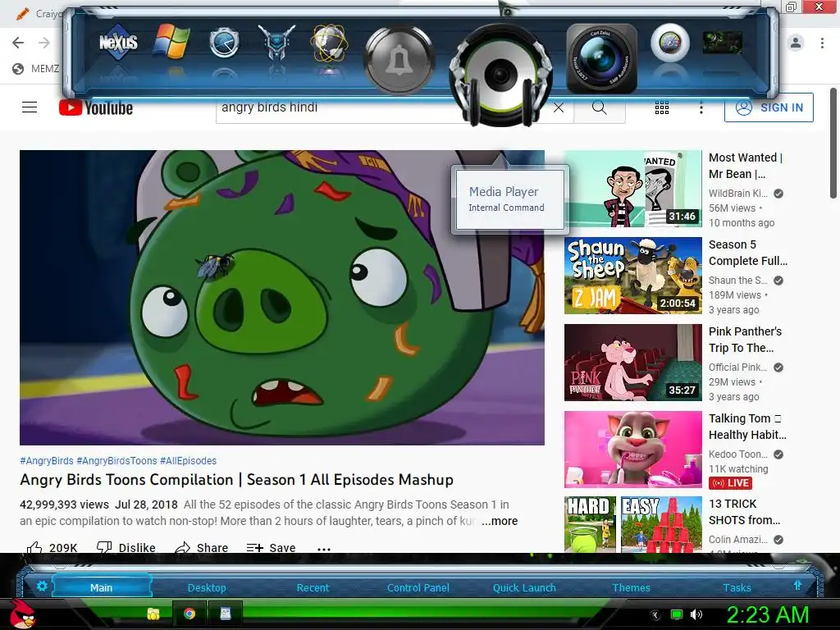Image resolution: width=840 pixels, height=630 pixels.
Task: Open the dark green monitor dock icon
Action: [722, 43]
